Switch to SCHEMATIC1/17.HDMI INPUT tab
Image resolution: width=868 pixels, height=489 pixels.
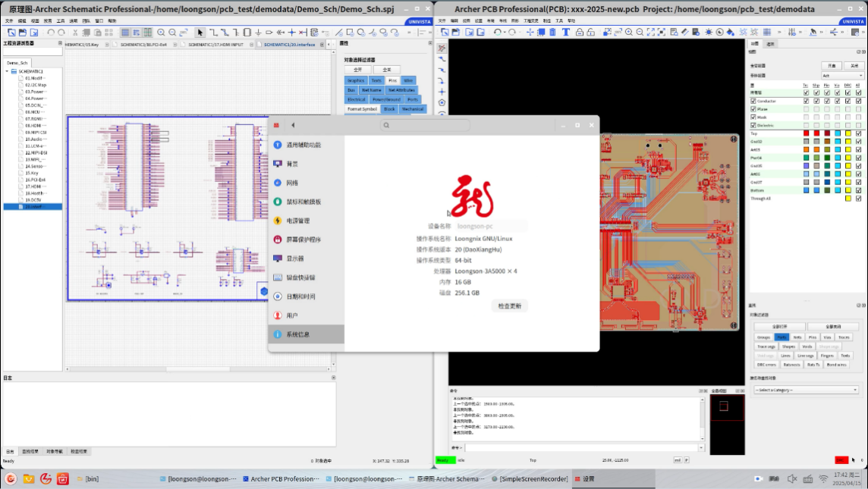(x=215, y=45)
